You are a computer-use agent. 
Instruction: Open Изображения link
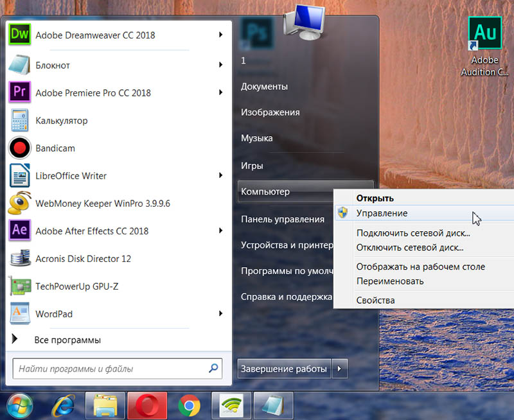tap(270, 112)
